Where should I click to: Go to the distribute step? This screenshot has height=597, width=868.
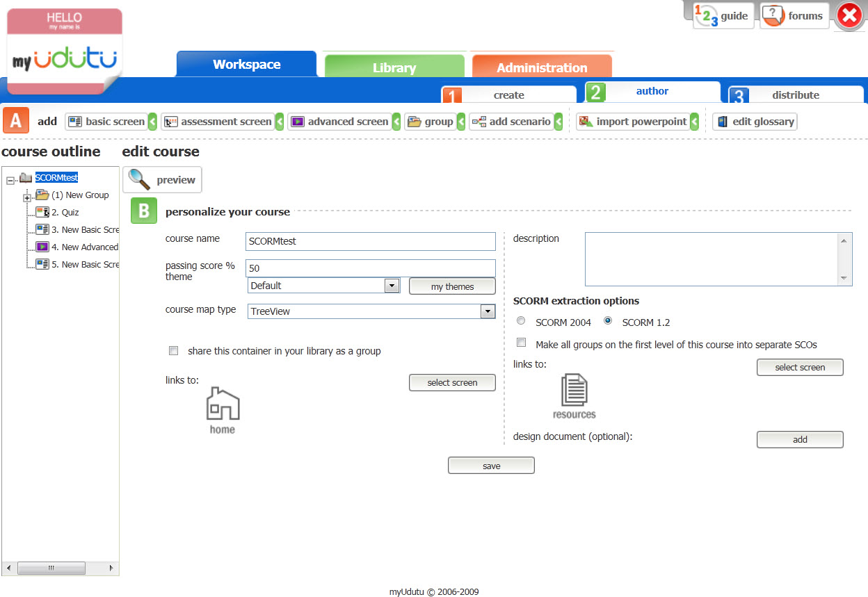point(796,95)
